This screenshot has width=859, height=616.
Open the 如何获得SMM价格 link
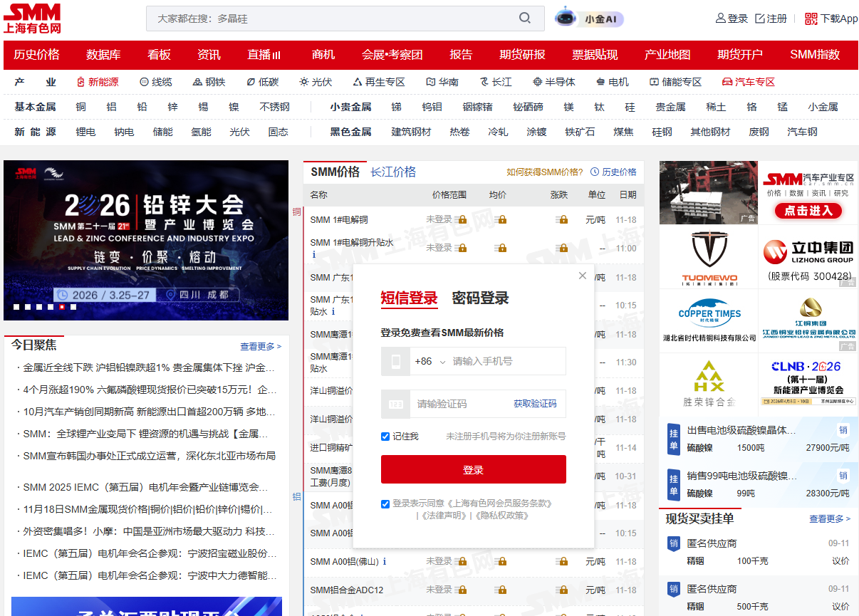(x=544, y=172)
